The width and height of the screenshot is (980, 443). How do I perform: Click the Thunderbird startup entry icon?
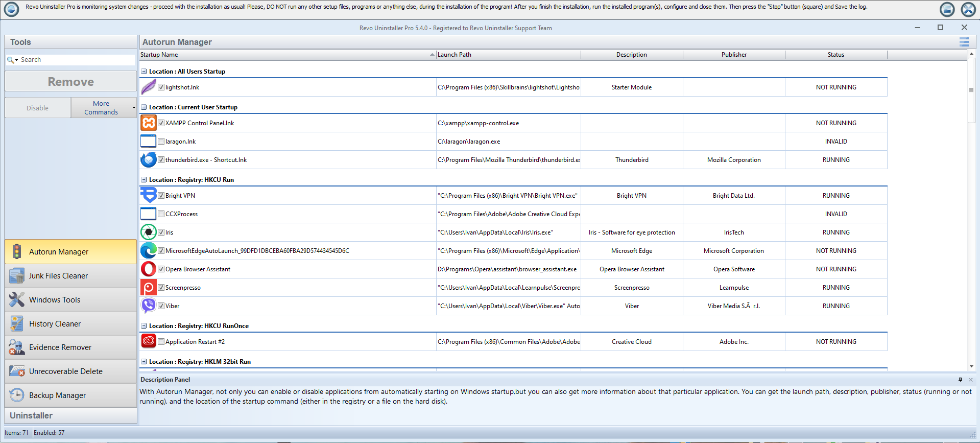tap(148, 160)
